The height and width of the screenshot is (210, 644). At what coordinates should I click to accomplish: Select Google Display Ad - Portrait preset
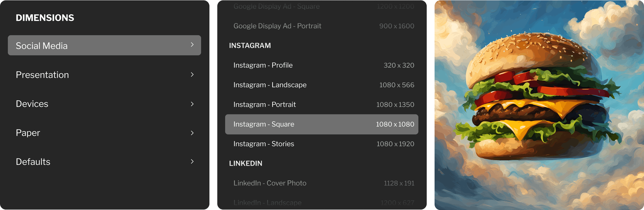pos(322,26)
